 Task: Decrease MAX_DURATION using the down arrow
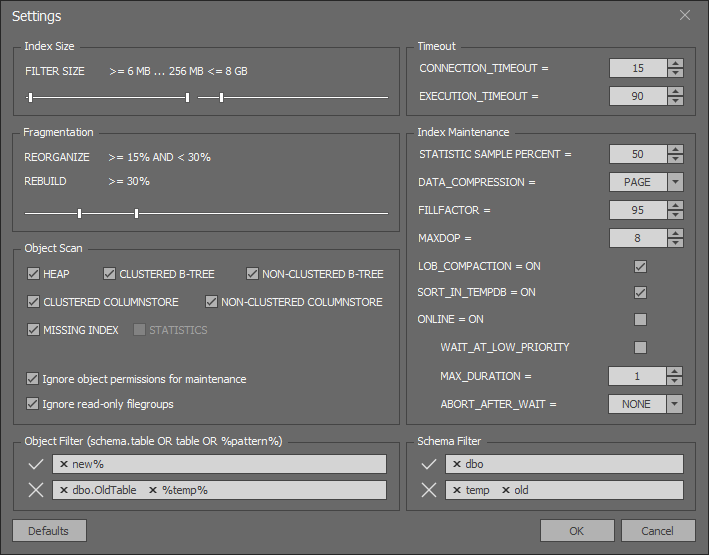tap(674, 380)
